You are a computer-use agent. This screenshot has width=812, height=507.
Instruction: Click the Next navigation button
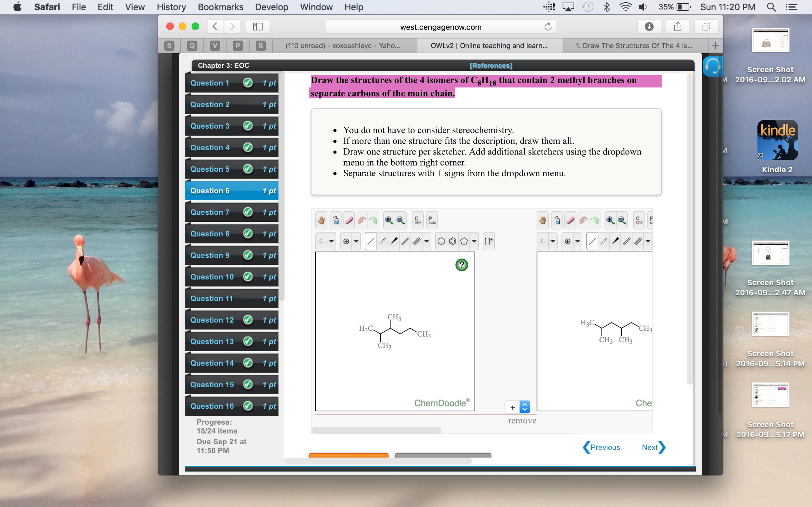[x=650, y=447]
